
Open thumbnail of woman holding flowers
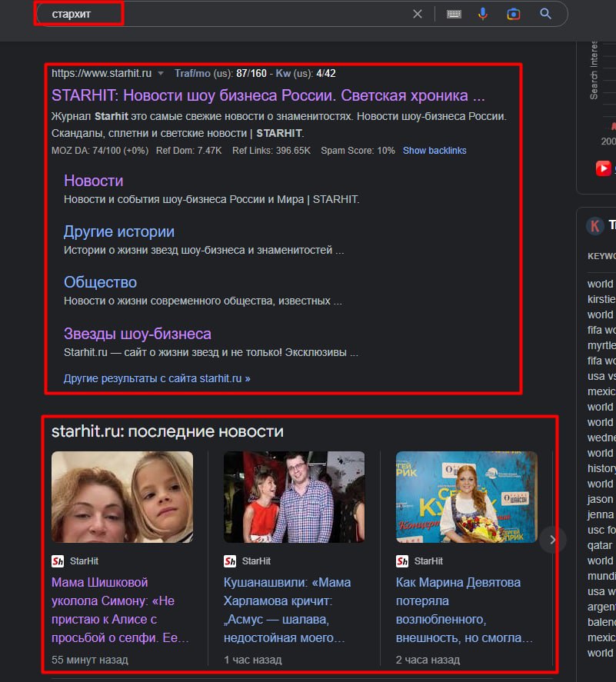tap(467, 497)
